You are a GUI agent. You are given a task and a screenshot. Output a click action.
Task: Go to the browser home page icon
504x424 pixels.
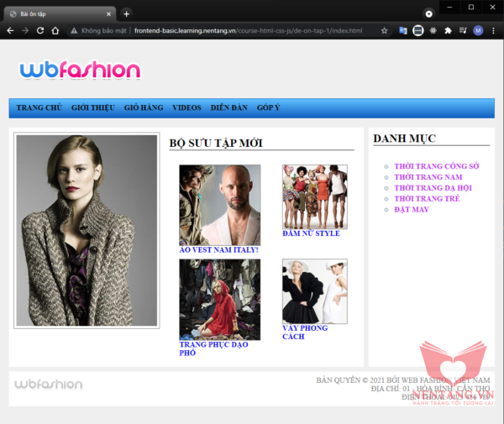pyautogui.click(x=55, y=31)
